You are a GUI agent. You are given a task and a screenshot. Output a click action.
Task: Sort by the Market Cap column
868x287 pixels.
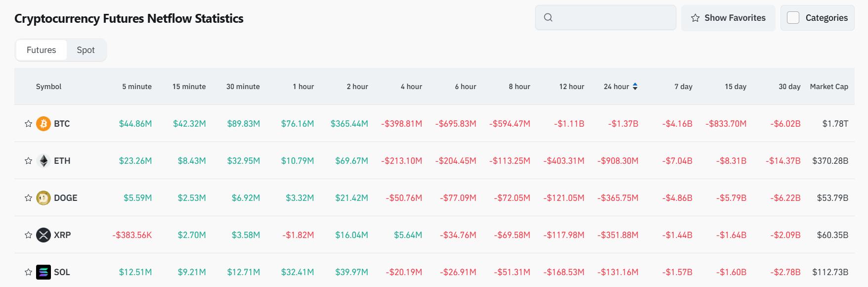(829, 87)
